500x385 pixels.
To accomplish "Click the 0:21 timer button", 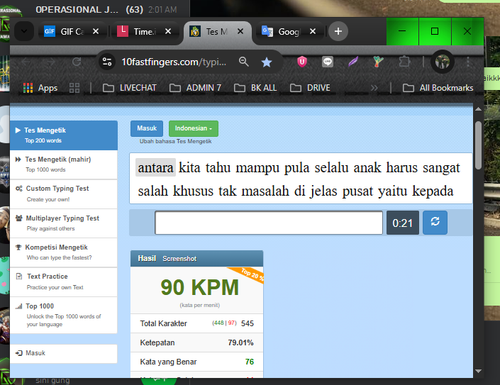I will click(403, 223).
